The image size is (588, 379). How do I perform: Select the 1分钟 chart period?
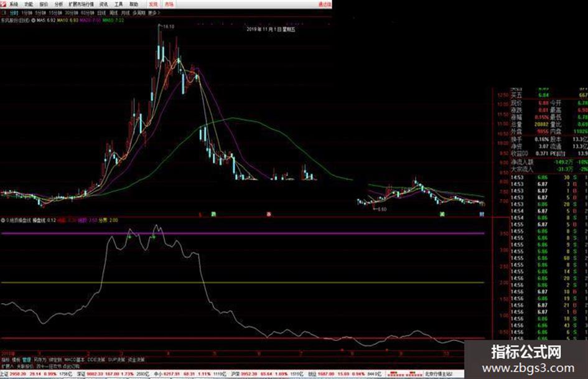tap(27, 13)
